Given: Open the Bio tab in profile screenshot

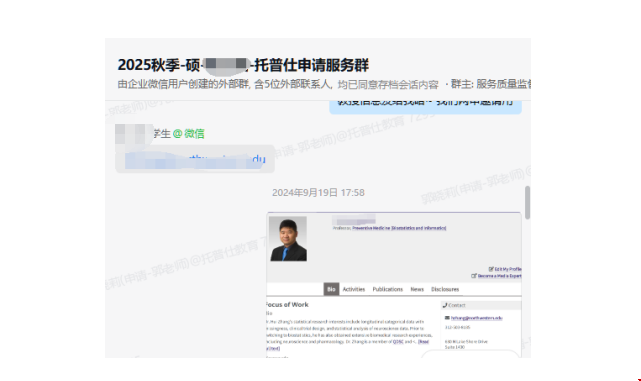Looking at the screenshot, I should [x=331, y=289].
